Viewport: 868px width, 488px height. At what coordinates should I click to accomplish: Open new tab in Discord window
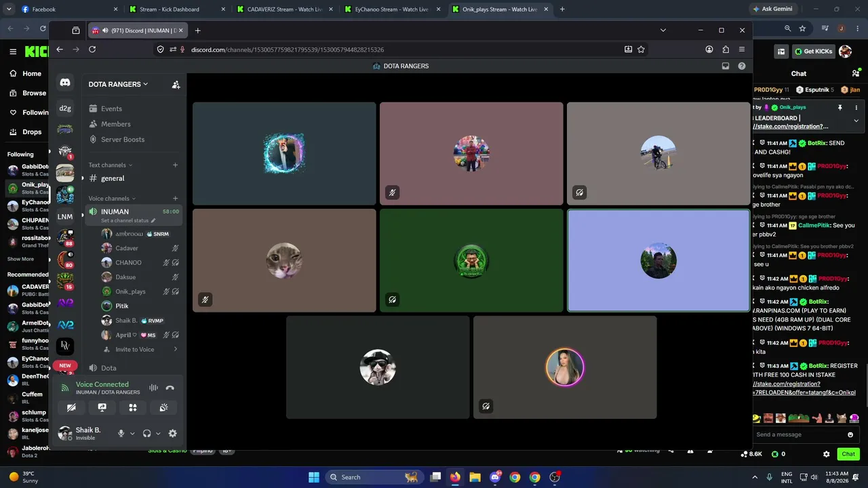coord(197,30)
